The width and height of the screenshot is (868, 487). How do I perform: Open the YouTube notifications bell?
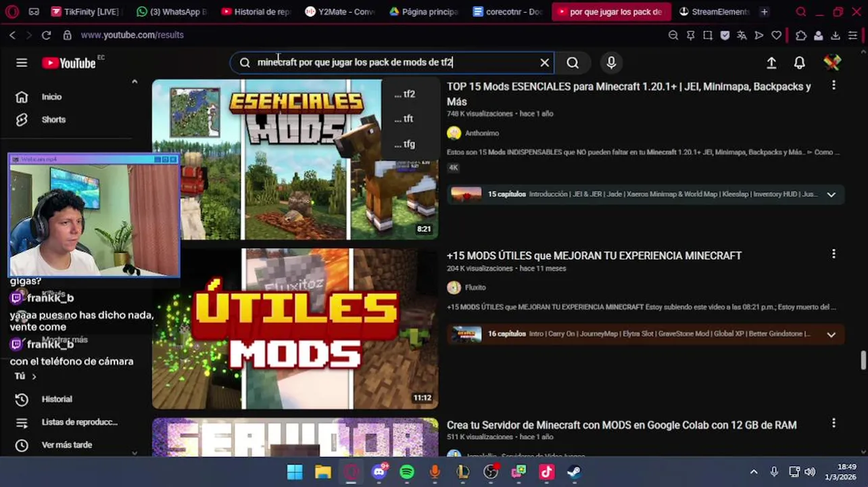pyautogui.click(x=800, y=62)
